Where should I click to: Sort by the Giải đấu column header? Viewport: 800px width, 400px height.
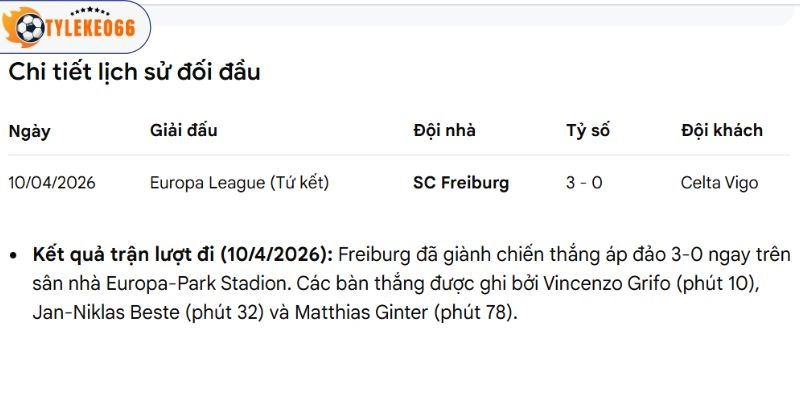coord(183,130)
